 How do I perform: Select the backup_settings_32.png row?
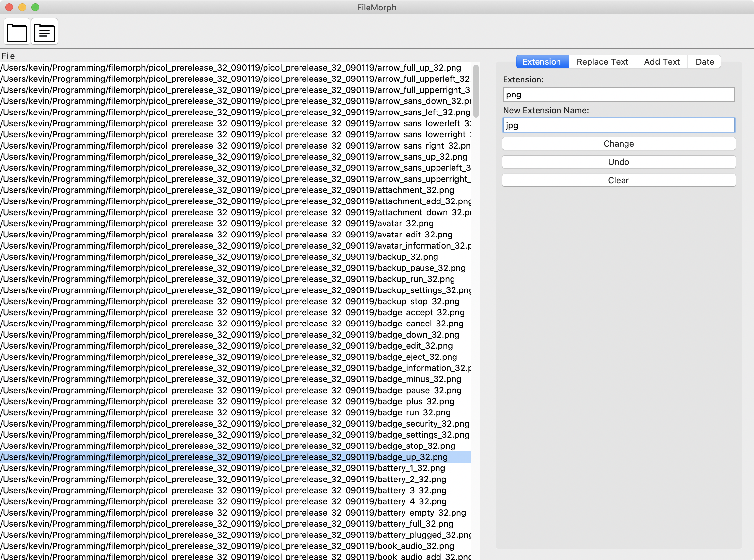pos(235,290)
